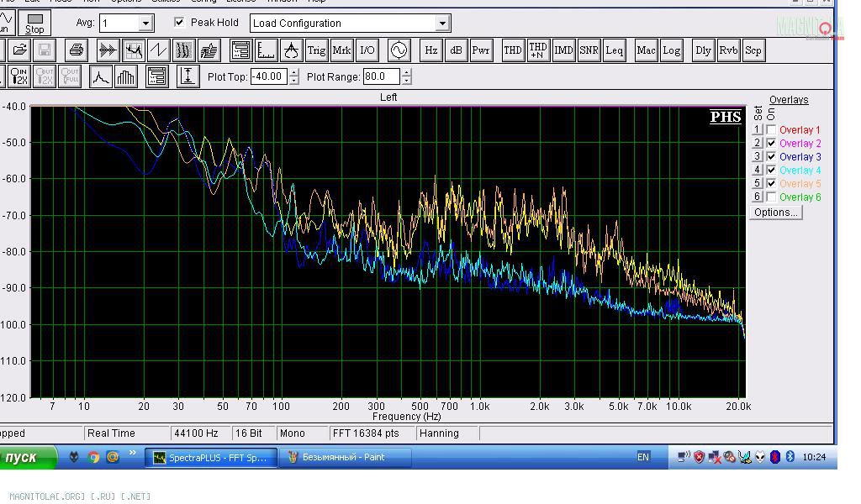Disable the Overlay 4 checkbox

tap(771, 170)
